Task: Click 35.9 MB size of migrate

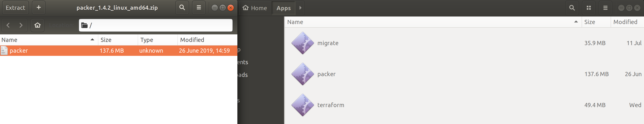Action: pyautogui.click(x=595, y=43)
